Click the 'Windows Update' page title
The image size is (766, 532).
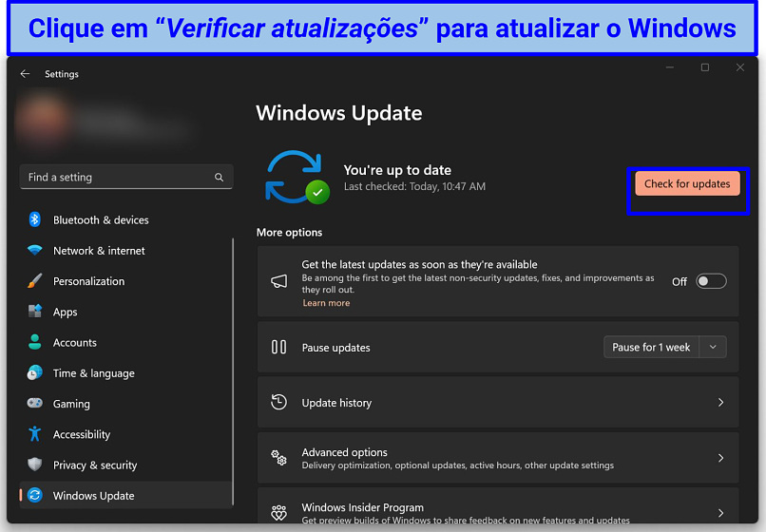pyautogui.click(x=339, y=113)
